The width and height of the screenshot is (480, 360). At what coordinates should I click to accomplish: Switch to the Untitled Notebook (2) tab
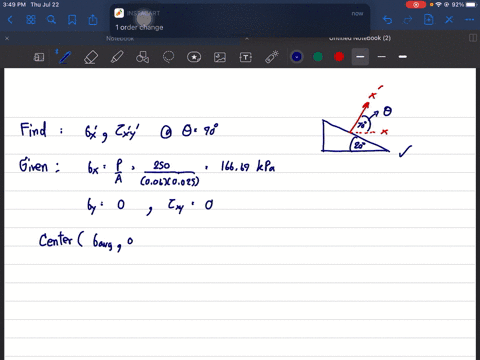click(360, 38)
